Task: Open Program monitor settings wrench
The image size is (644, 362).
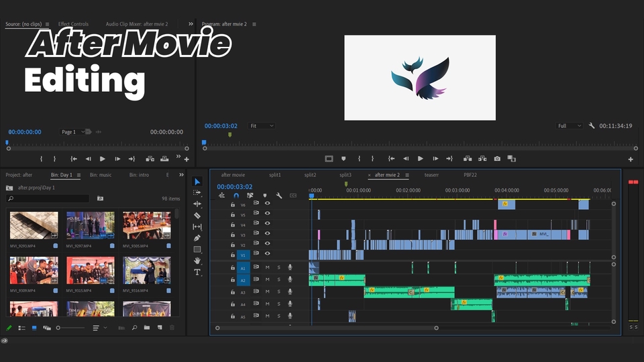Action: (x=592, y=126)
